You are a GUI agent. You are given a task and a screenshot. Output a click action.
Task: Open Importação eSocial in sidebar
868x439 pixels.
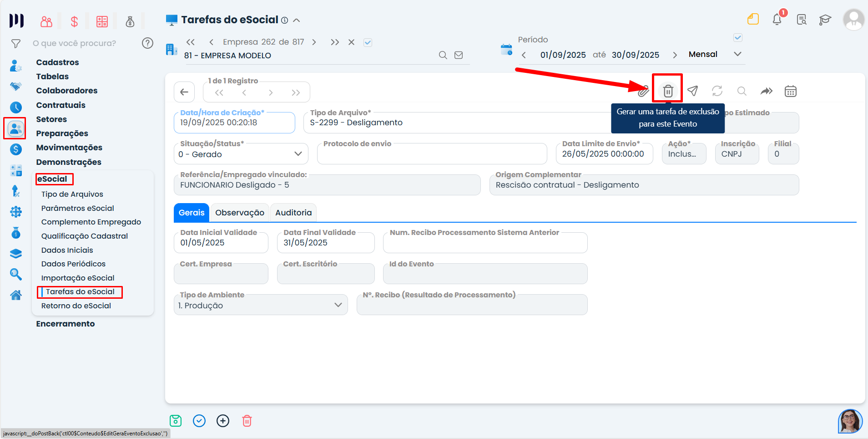(78, 278)
